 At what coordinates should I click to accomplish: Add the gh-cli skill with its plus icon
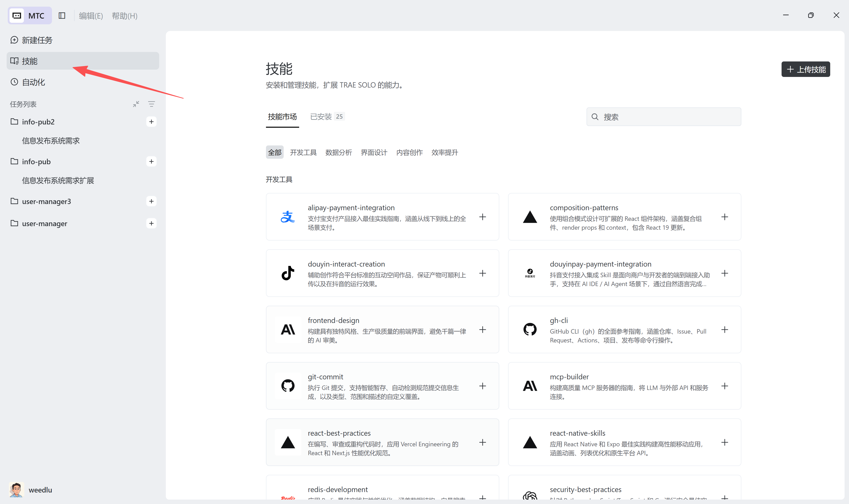725,330
